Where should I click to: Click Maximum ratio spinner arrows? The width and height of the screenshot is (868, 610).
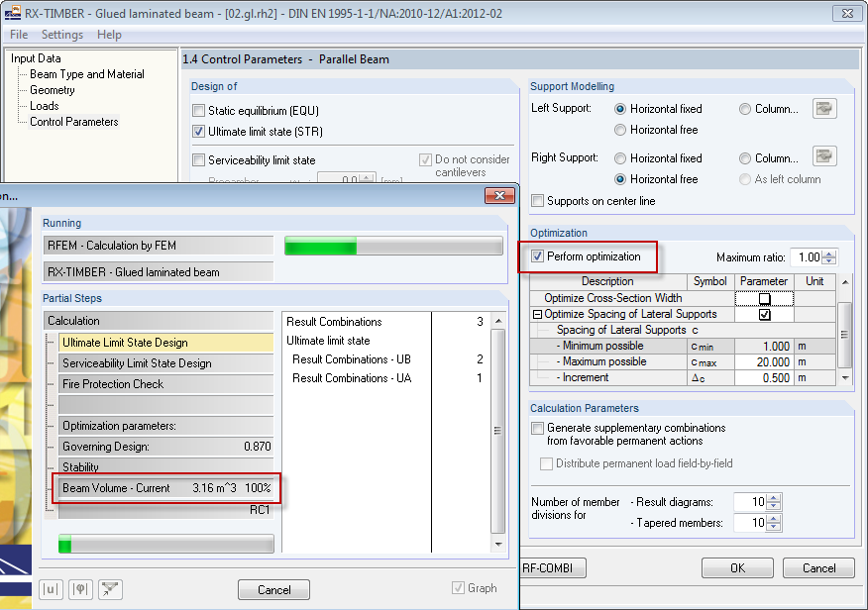[x=828, y=257]
